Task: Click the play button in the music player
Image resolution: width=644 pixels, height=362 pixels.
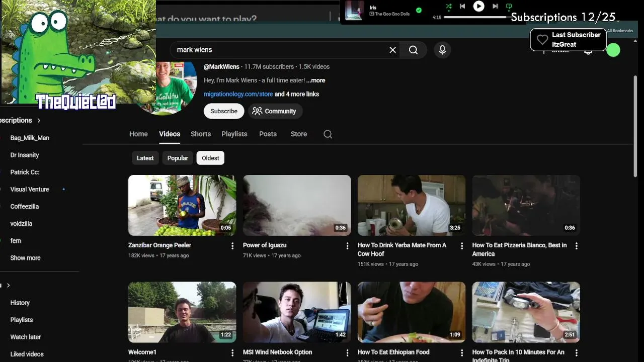Action: pos(478,6)
